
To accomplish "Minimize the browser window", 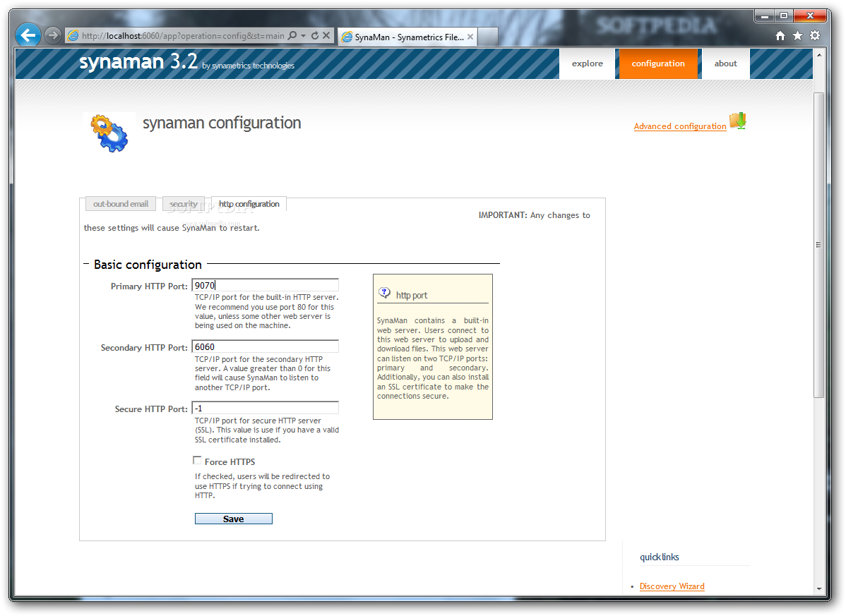I will (x=764, y=16).
